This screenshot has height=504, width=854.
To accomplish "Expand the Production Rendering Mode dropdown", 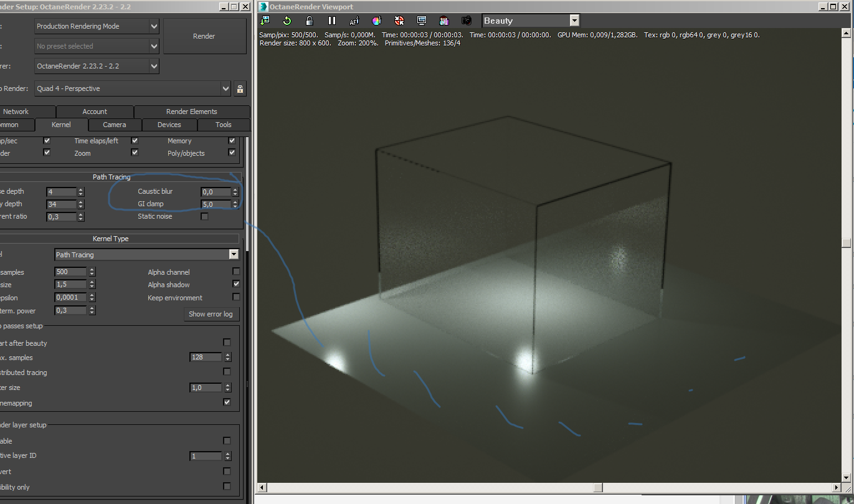I will tap(154, 26).
